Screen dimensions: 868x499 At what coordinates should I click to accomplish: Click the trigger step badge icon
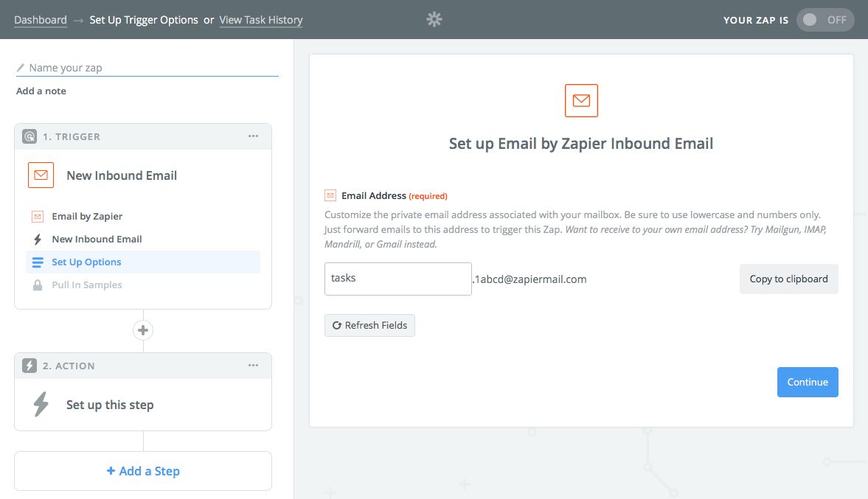[x=29, y=136]
